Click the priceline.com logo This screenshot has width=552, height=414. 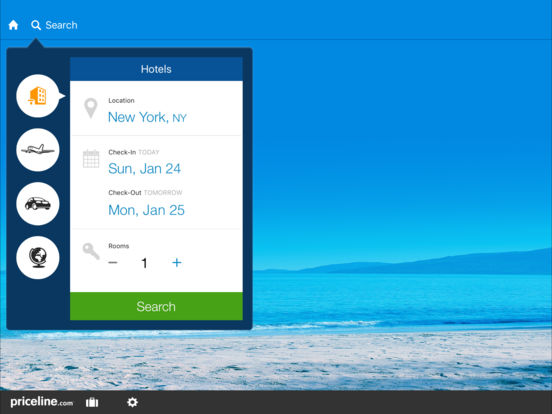[42, 402]
